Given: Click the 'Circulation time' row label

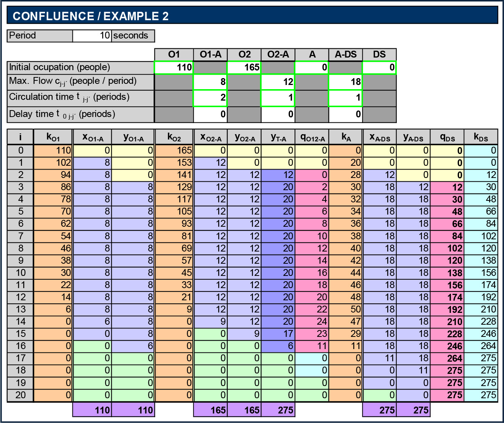Looking at the screenshot, I should tap(81, 98).
